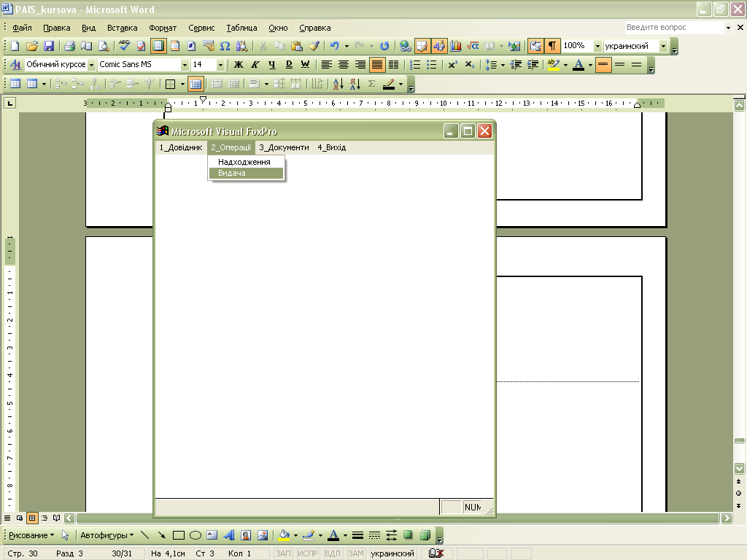Insert symbol using the Omega icon
This screenshot has width=747, height=560.
point(225,46)
